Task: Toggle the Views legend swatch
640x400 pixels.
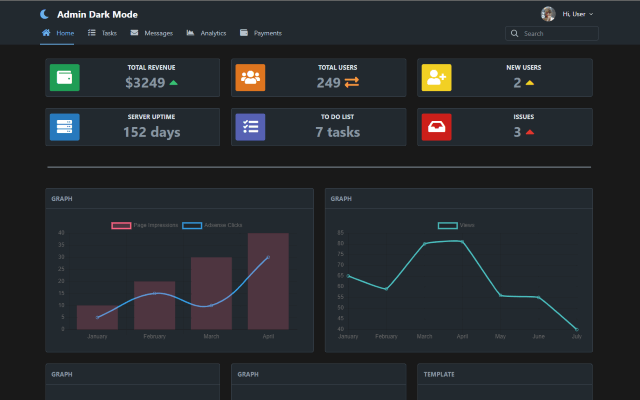Action: (447, 225)
